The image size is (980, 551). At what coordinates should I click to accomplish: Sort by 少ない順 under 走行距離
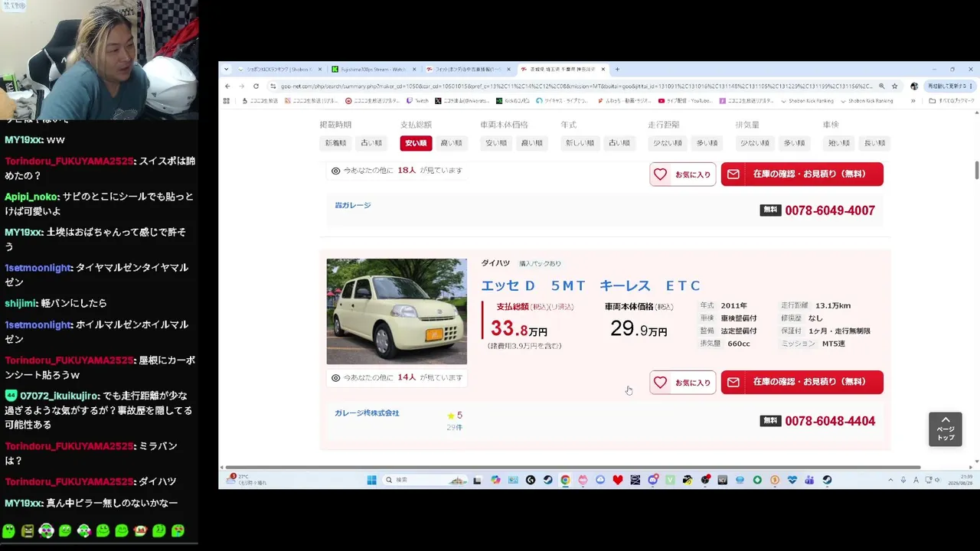(x=668, y=143)
